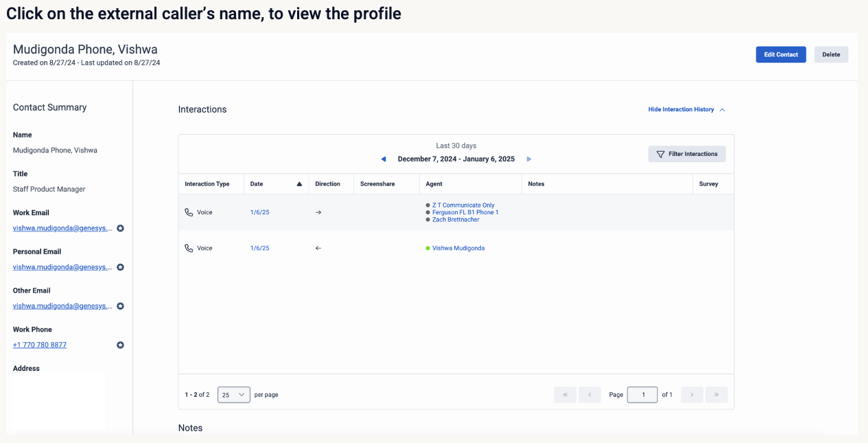The width and height of the screenshot is (868, 443).
Task: Click the star icon beside Other Email
Action: tap(120, 306)
